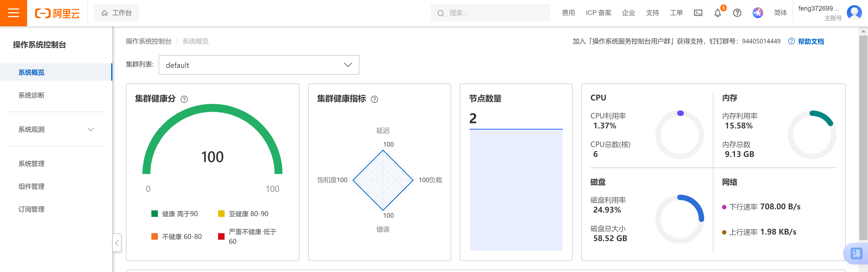This screenshot has width=868, height=272.
Task: Open the Cloud Shell terminal icon
Action: [x=698, y=13]
